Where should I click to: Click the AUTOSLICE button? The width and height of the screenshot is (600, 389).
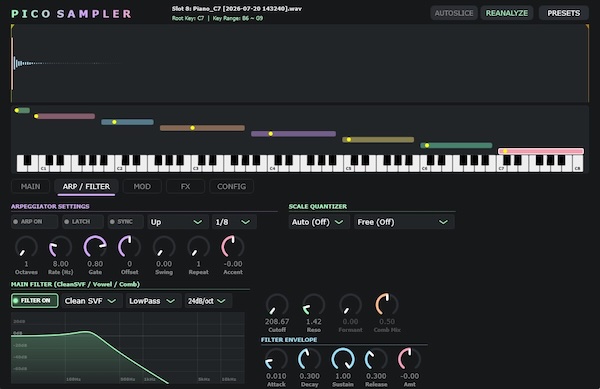click(x=454, y=13)
